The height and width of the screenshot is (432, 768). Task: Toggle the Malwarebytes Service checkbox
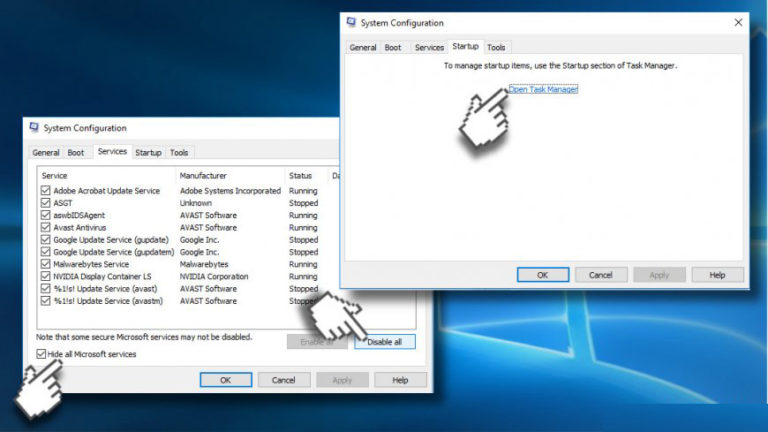(x=45, y=264)
